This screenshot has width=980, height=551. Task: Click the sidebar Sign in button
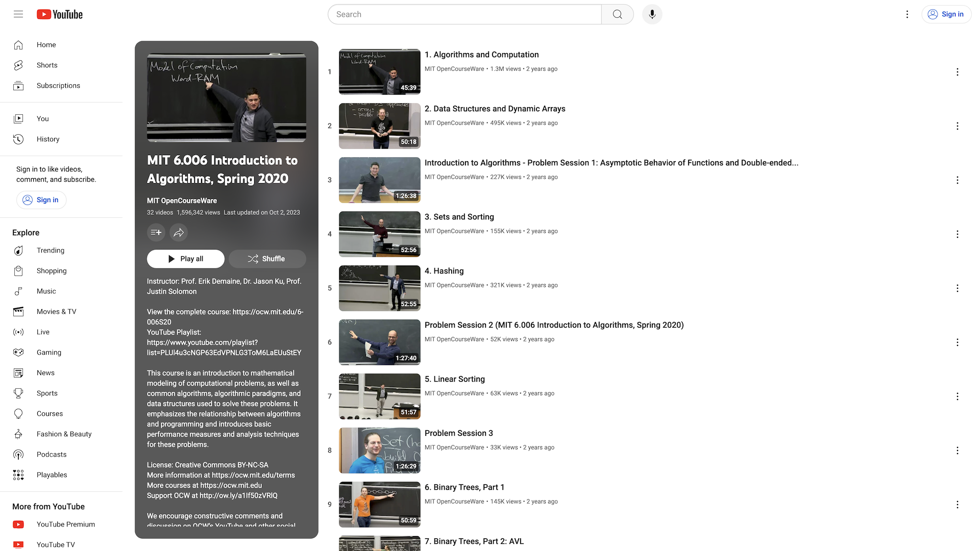tap(41, 200)
